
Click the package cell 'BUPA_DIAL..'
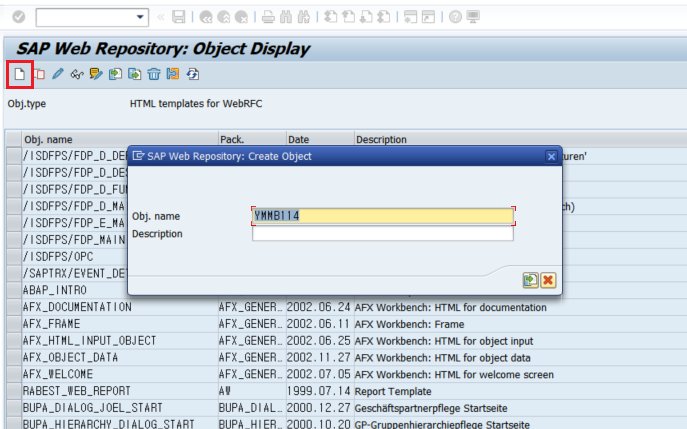[251, 408]
